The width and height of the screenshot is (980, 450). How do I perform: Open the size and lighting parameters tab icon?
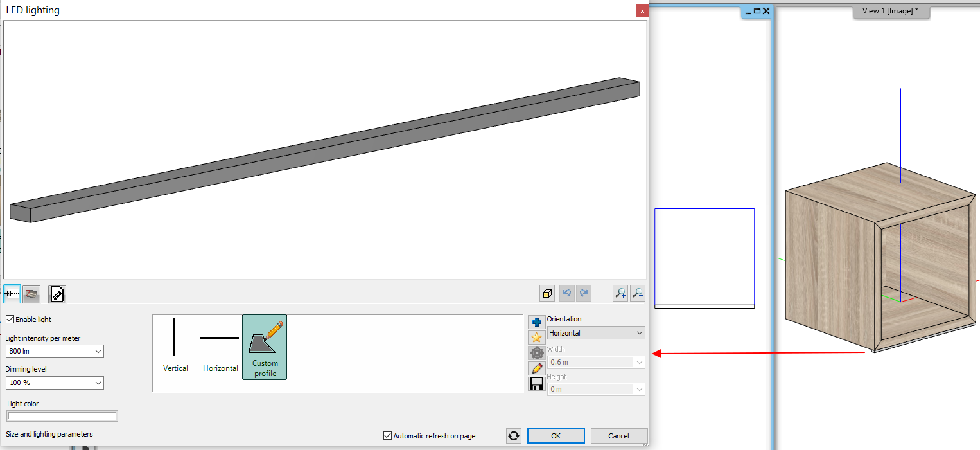[x=12, y=294]
